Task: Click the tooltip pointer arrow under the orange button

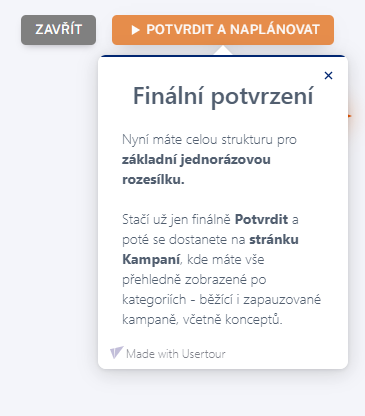Action: coord(223,50)
